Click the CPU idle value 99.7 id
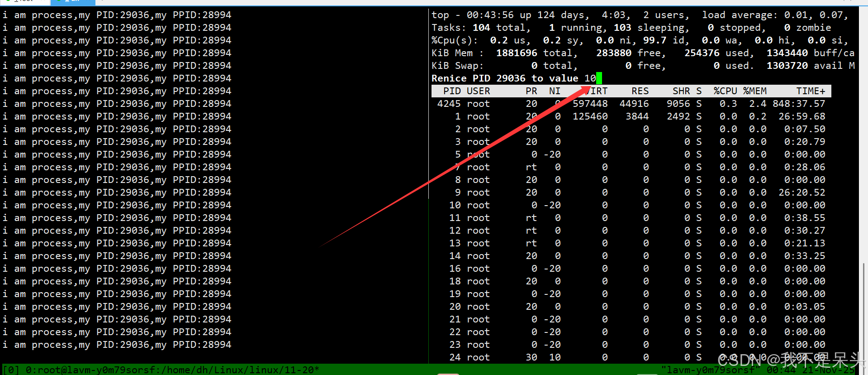The width and height of the screenshot is (868, 375). [664, 40]
